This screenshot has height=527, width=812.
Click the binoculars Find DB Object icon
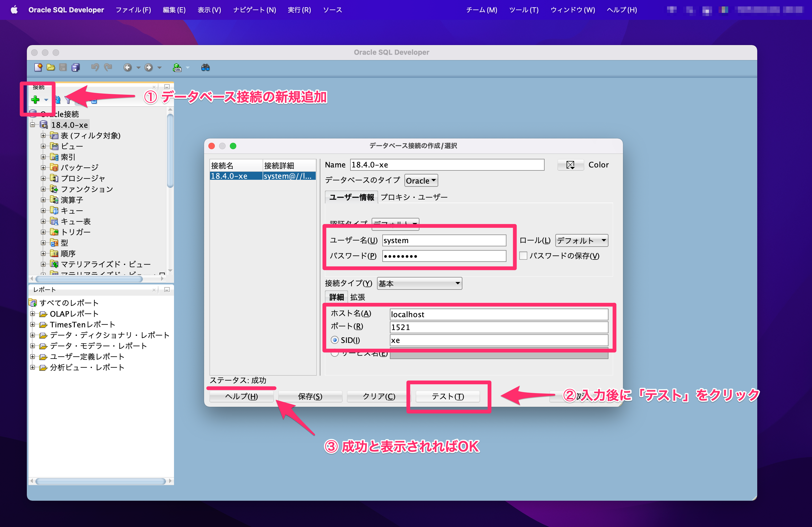[x=205, y=68]
